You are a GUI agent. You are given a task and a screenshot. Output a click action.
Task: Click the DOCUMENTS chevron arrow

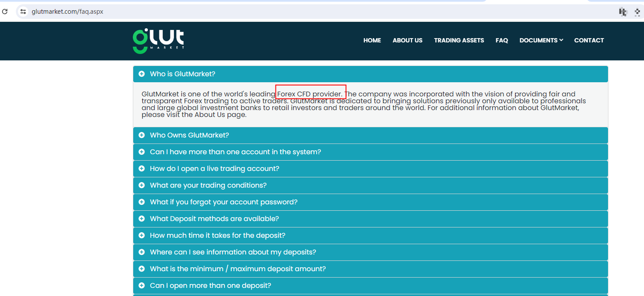[561, 40]
